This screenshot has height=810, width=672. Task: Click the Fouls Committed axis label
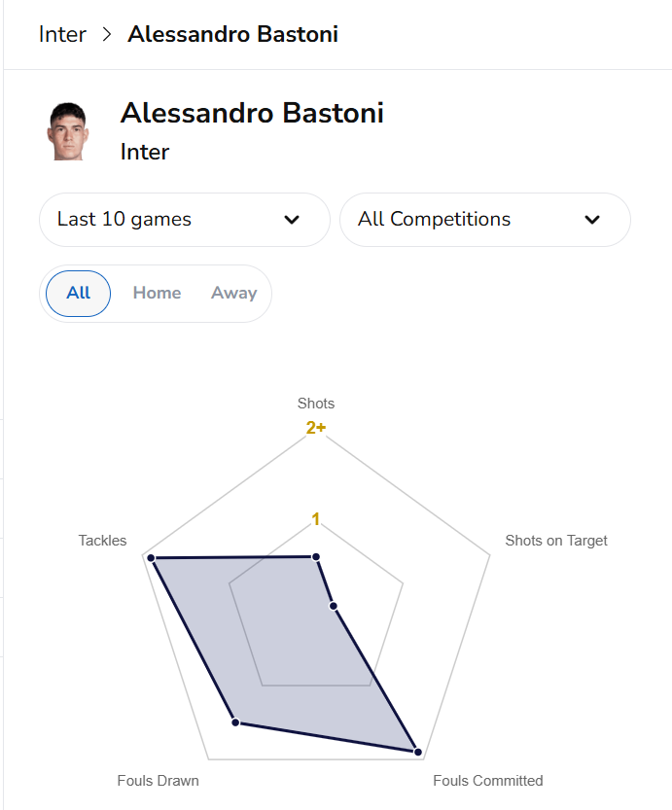[487, 780]
